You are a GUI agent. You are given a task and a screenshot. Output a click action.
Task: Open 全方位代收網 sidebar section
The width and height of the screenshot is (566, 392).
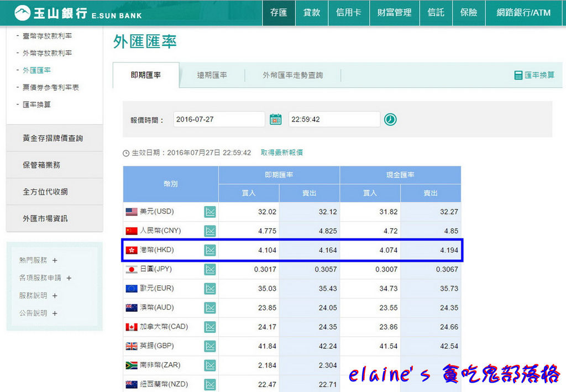pos(55,192)
